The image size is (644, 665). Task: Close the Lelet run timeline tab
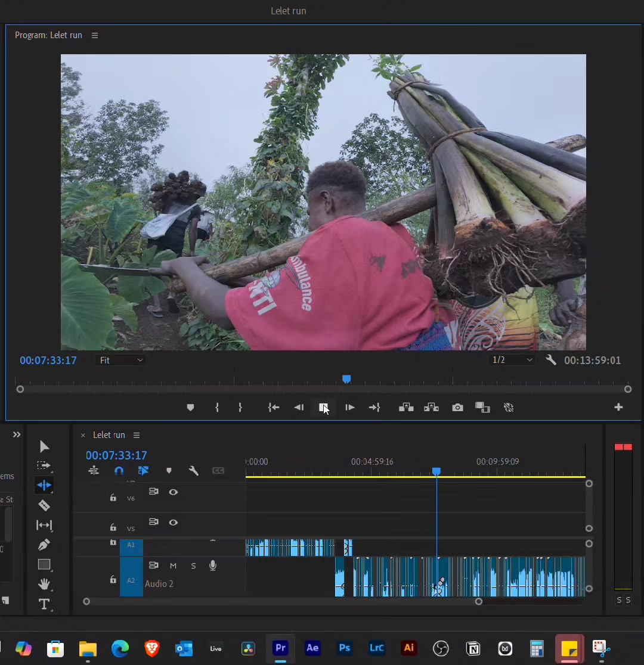click(x=83, y=435)
